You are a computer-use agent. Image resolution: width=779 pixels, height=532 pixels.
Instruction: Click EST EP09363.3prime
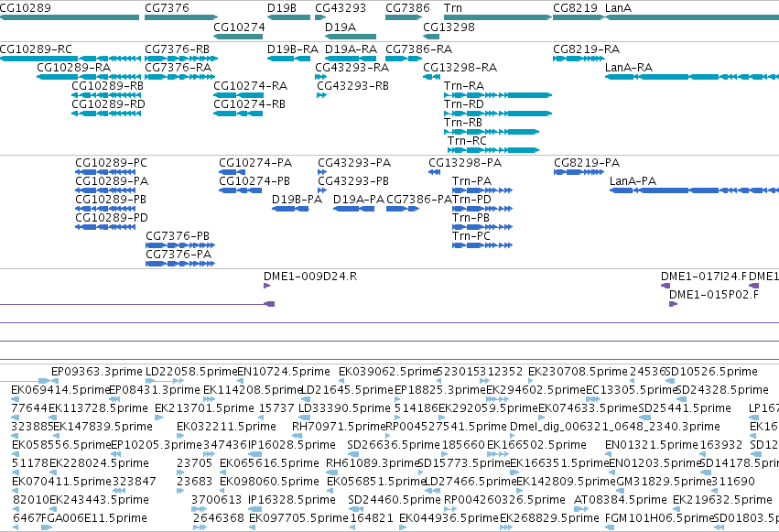click(97, 372)
